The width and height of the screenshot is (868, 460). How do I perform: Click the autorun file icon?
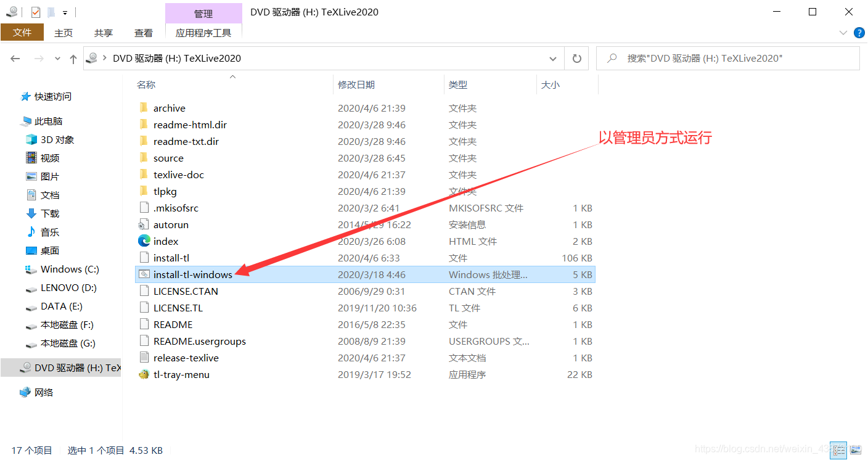144,224
